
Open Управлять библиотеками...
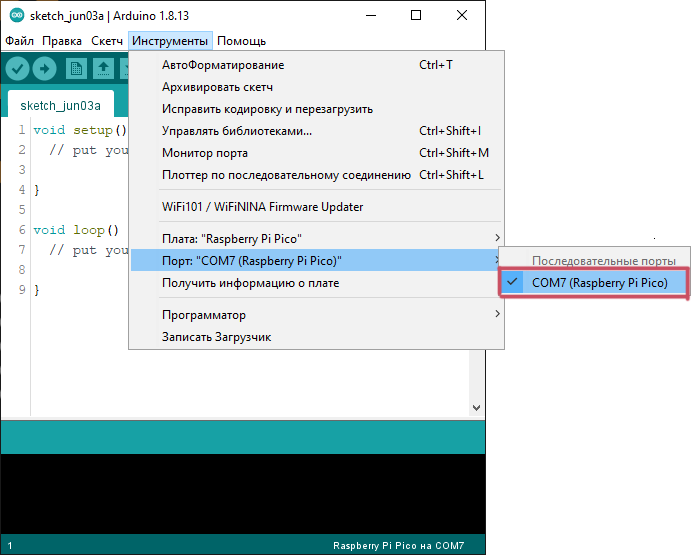[317, 131]
